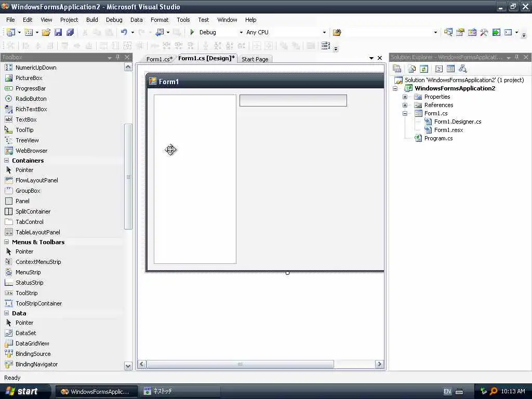This screenshot has height=399, width=532.
Task: Click the EN language indicator
Action: 447,392
